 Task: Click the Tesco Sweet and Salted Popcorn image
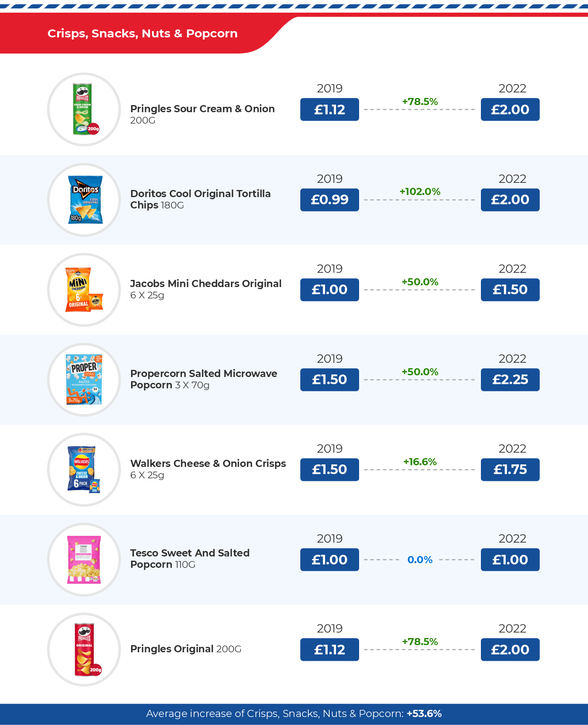coord(84,559)
